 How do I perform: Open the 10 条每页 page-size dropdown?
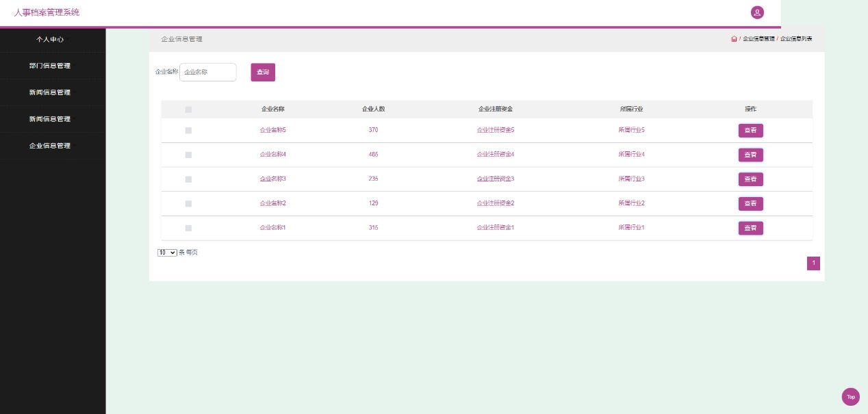tap(167, 253)
